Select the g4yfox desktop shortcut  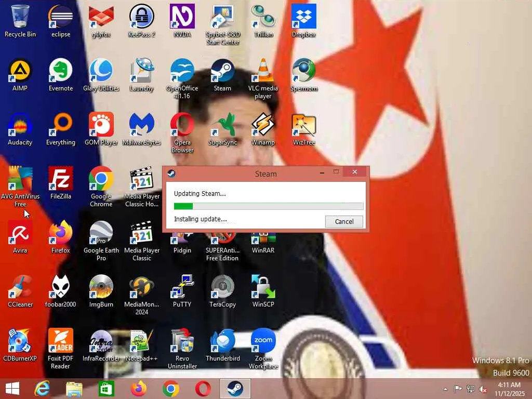(101, 20)
